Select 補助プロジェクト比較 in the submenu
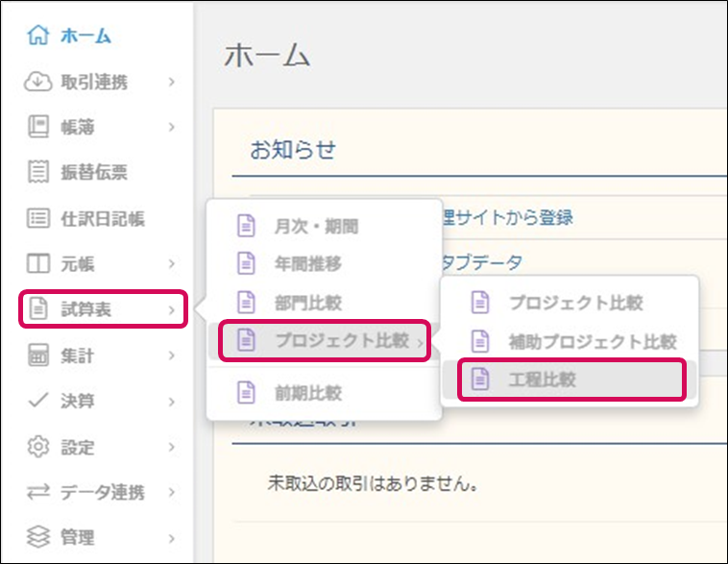 click(x=593, y=341)
